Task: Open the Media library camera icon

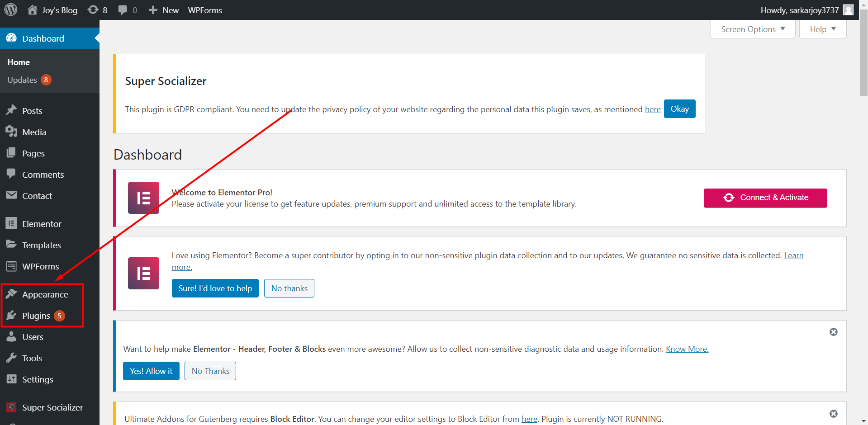Action: point(12,132)
